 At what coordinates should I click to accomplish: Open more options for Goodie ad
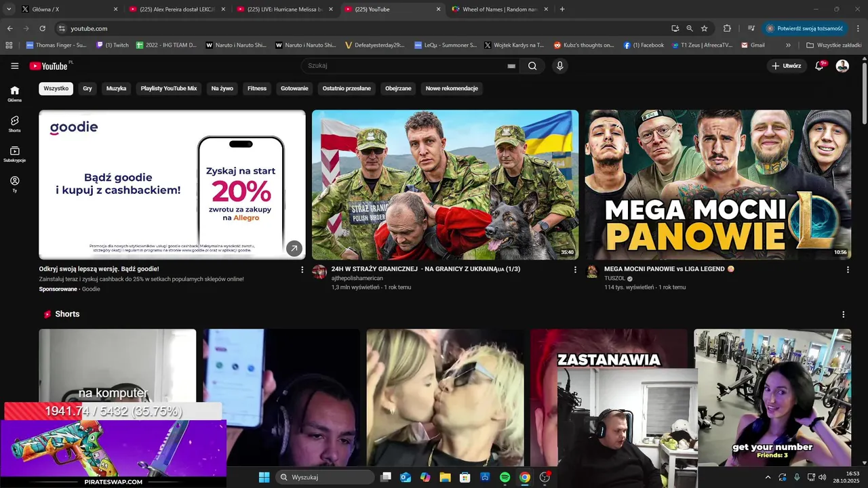point(302,270)
